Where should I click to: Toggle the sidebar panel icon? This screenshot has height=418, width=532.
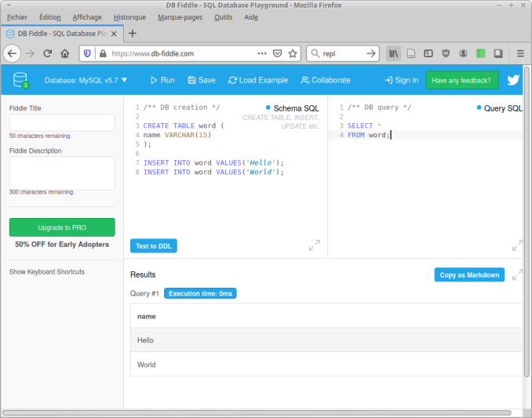point(428,53)
